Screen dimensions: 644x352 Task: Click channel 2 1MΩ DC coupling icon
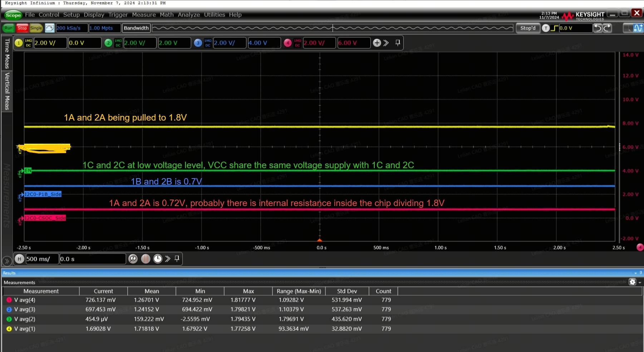[x=118, y=43]
